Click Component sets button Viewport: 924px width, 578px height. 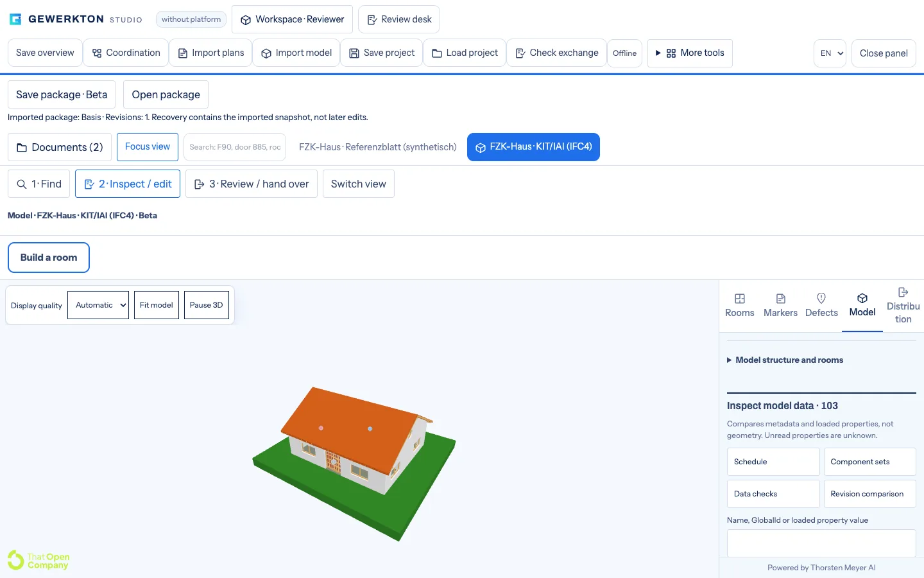coord(870,462)
